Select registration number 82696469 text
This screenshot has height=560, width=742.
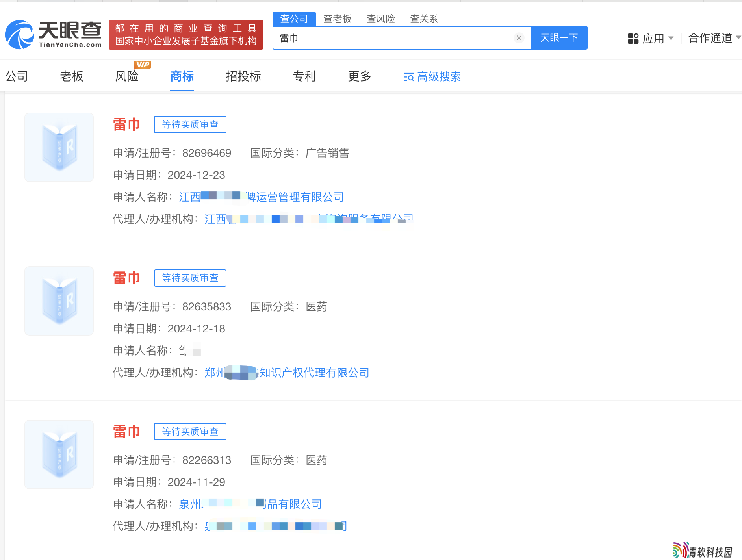click(207, 153)
